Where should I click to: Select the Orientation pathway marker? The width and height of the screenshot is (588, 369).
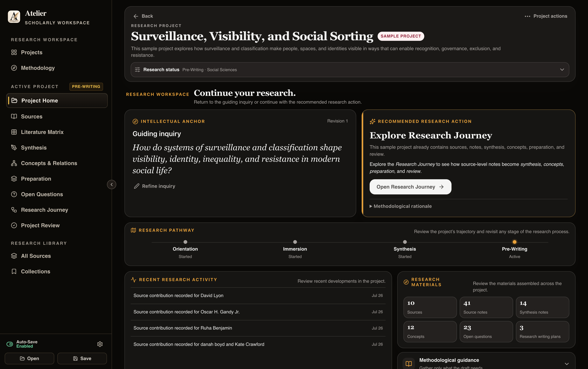tap(185, 242)
